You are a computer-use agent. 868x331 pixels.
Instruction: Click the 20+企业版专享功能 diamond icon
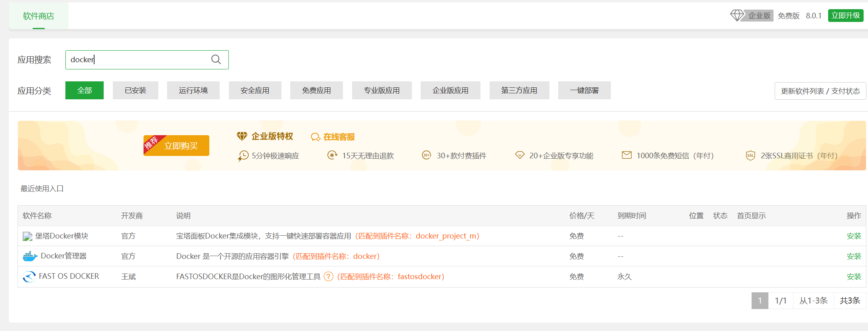[520, 155]
